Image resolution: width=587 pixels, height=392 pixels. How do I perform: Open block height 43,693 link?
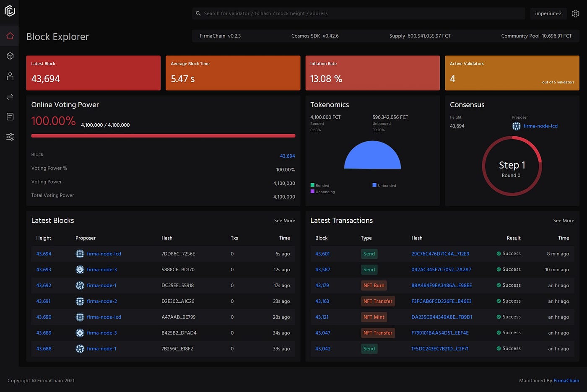pyautogui.click(x=44, y=270)
